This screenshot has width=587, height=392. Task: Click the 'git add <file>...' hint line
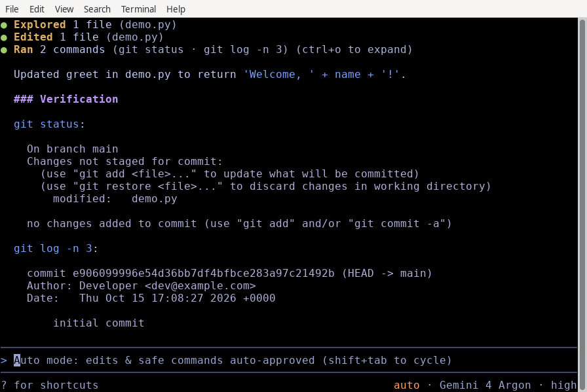229,174
